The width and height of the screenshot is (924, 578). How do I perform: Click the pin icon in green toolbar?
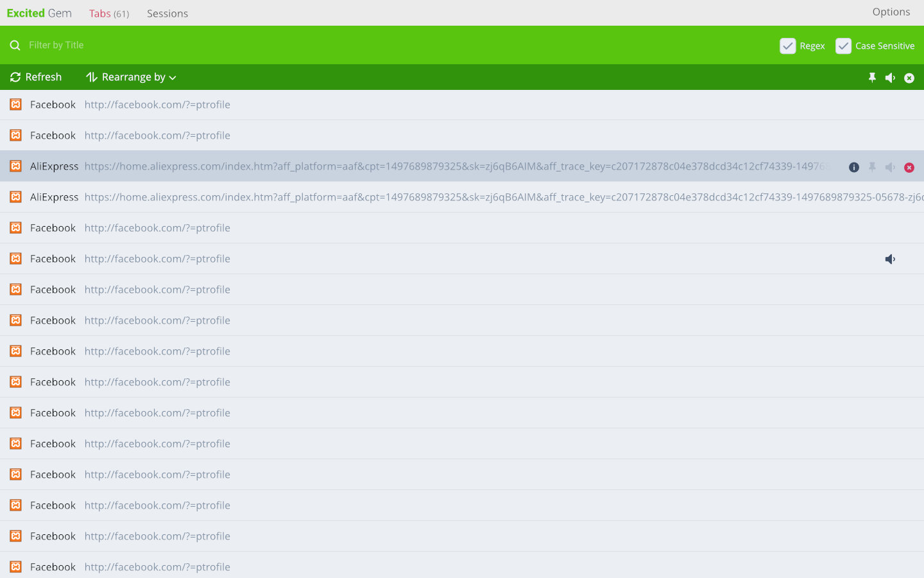click(x=872, y=78)
